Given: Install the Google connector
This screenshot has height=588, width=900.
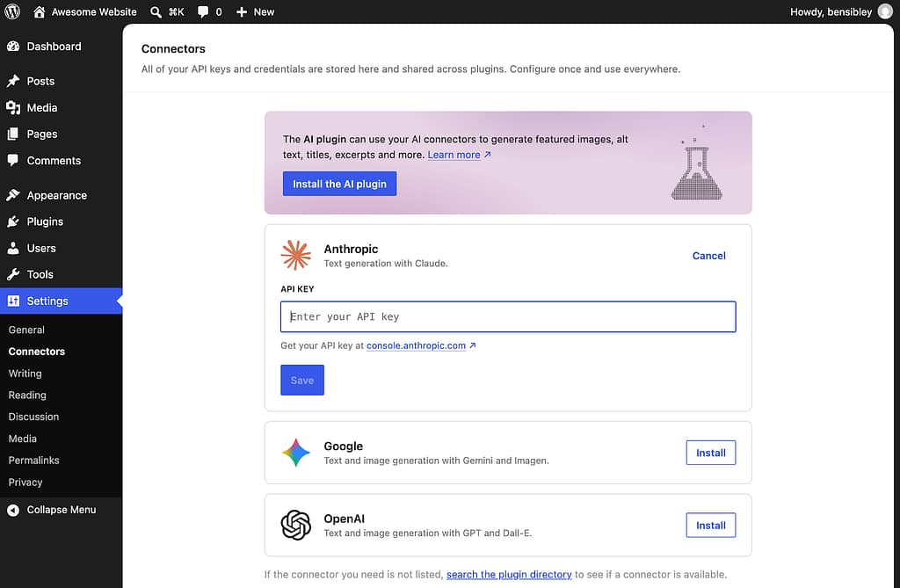Looking at the screenshot, I should click(x=711, y=453).
